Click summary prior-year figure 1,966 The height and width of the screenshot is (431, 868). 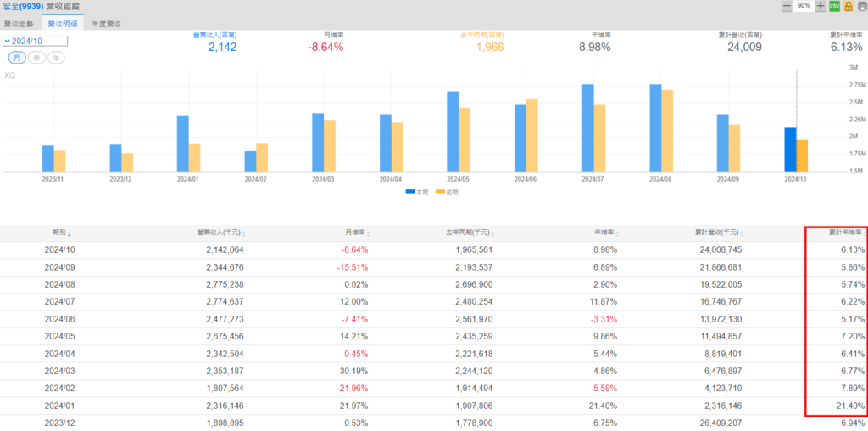coord(490,48)
